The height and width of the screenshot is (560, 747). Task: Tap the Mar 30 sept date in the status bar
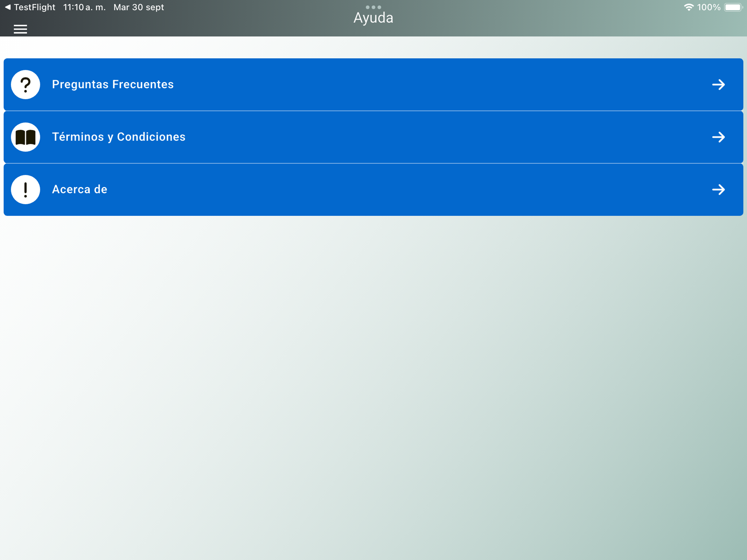pyautogui.click(x=139, y=7)
